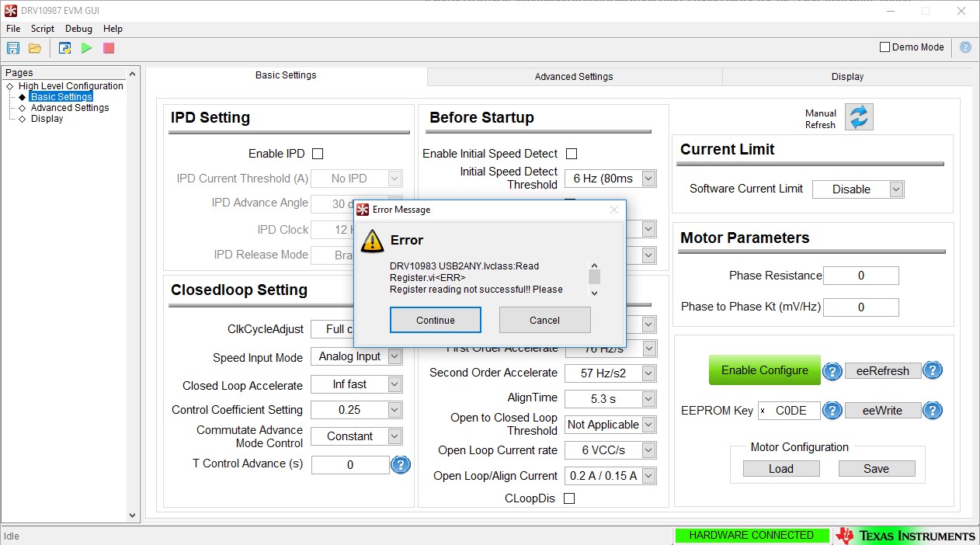Click the Save motor configuration button

(877, 469)
